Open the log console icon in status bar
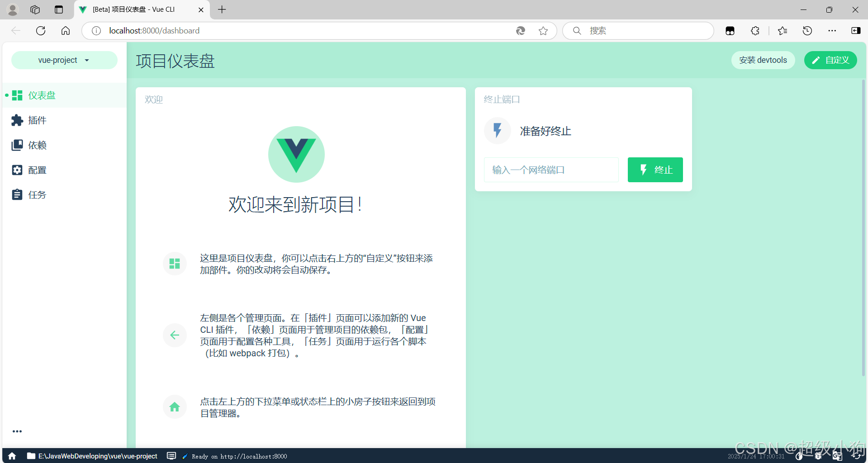868x463 pixels. [x=171, y=456]
